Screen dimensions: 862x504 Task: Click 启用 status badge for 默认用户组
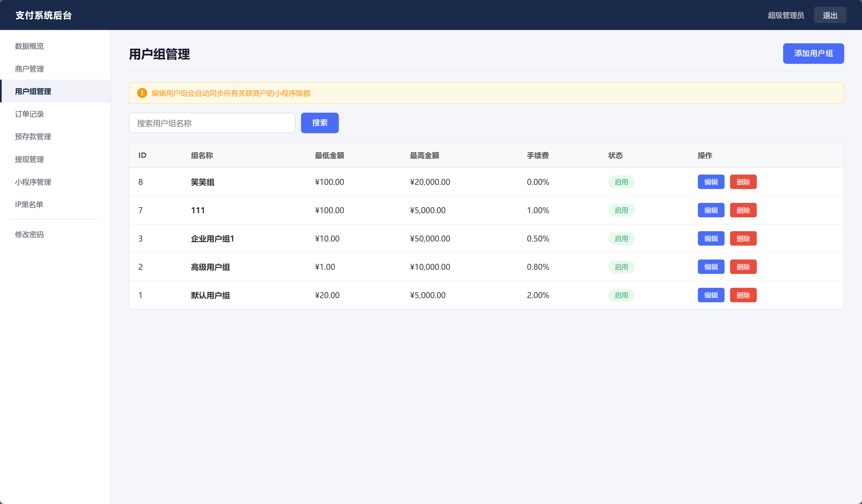621,295
